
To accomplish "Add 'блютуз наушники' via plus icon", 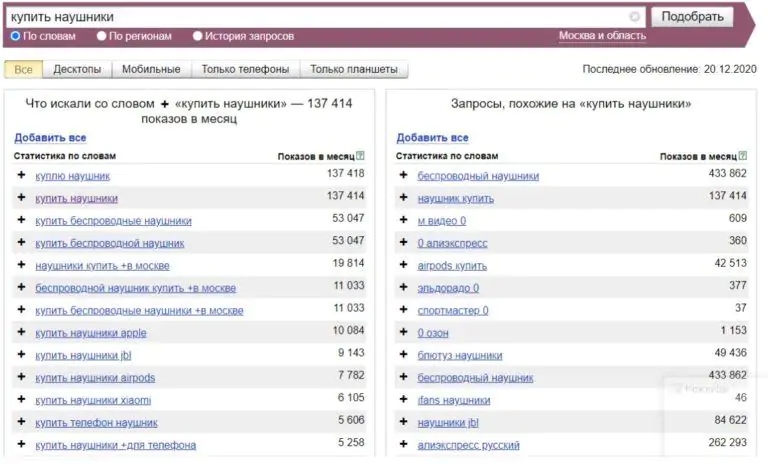I will (x=403, y=354).
